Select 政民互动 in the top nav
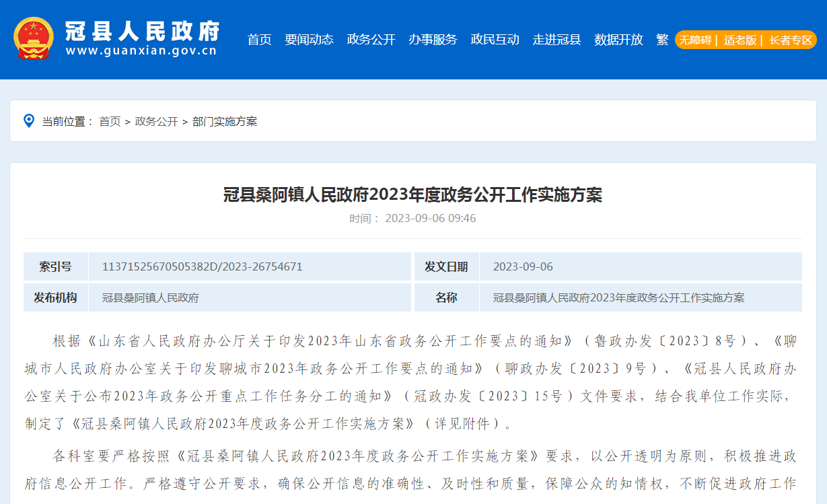Viewport: 827px width, 504px height. coord(495,40)
